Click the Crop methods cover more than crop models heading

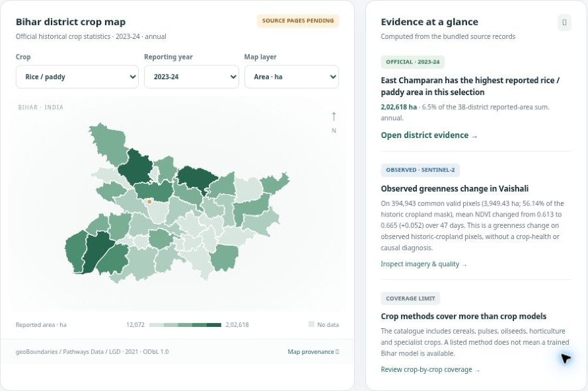pos(464,316)
